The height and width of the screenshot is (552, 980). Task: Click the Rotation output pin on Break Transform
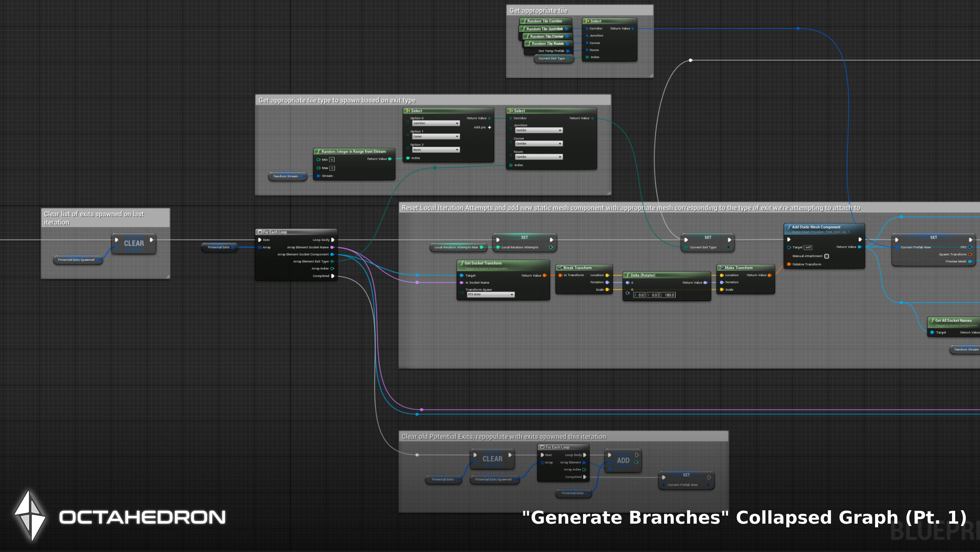[x=607, y=282]
